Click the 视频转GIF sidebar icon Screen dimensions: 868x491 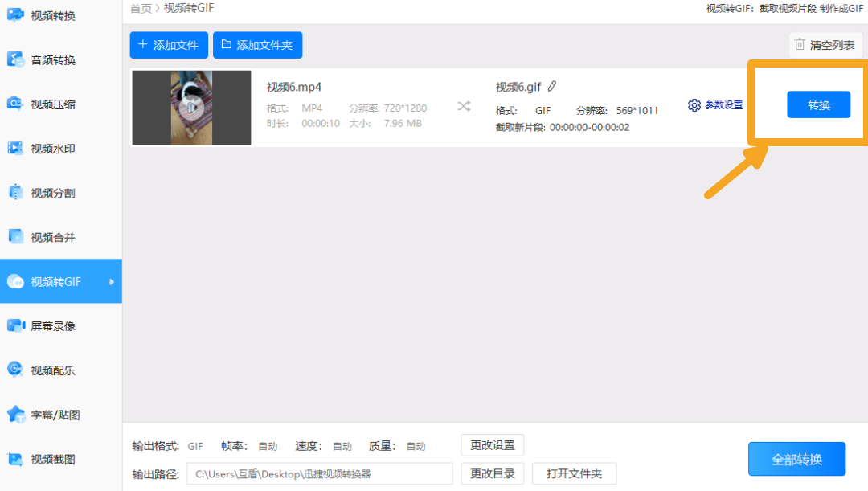[15, 281]
